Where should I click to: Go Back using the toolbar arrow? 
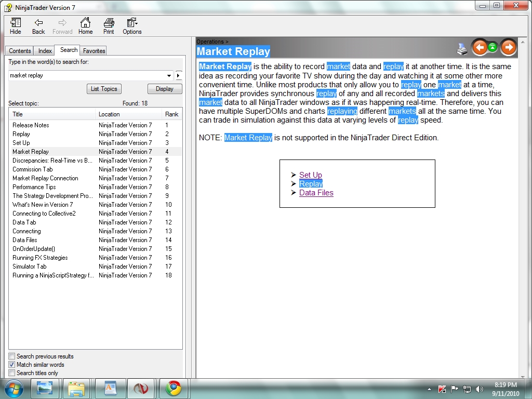tap(38, 26)
